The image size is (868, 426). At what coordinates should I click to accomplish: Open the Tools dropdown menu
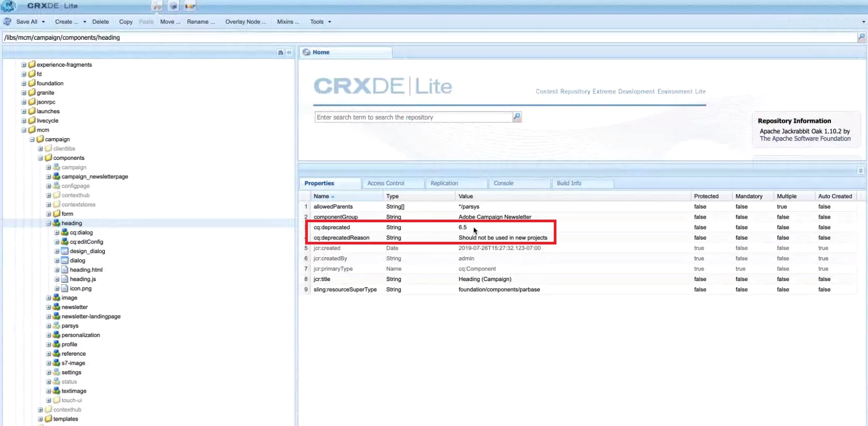click(x=321, y=22)
